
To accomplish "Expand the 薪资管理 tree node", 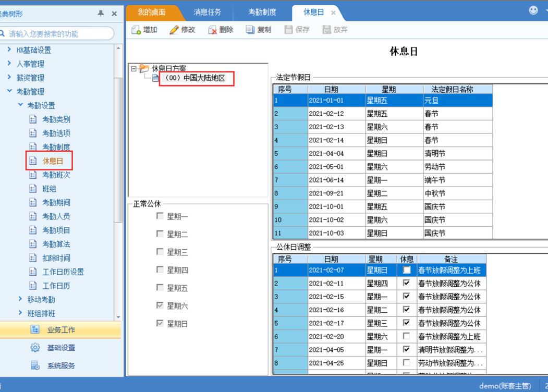I will pos(9,77).
